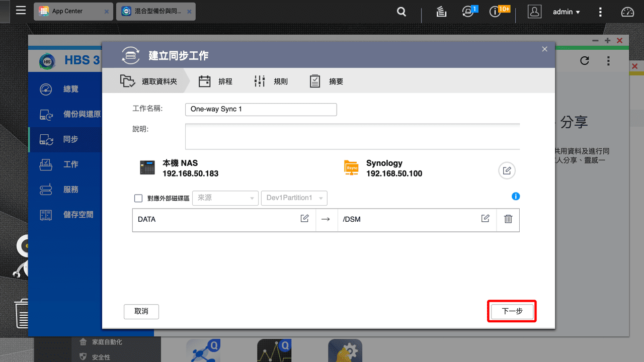Open the 來源 dropdown selector
644x362 pixels.
click(225, 198)
